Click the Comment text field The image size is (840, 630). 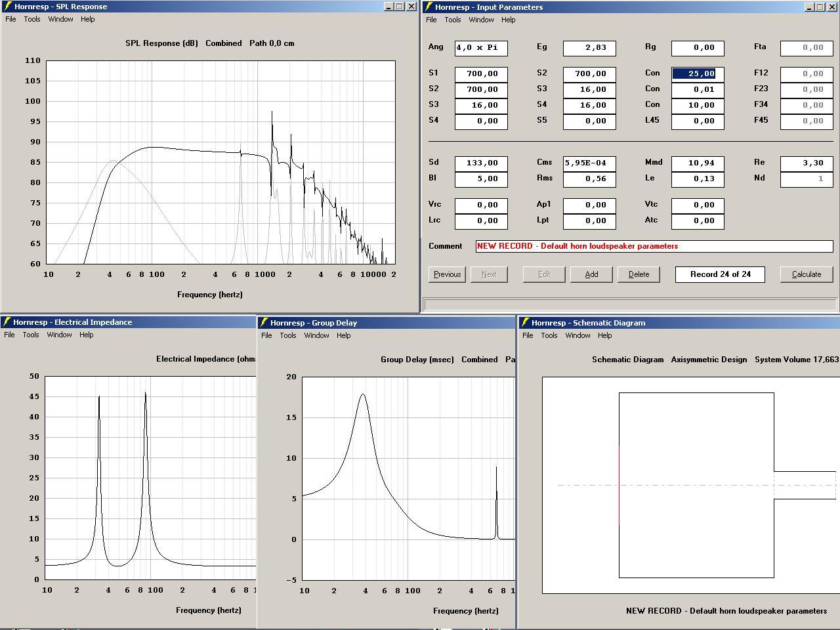click(x=654, y=247)
